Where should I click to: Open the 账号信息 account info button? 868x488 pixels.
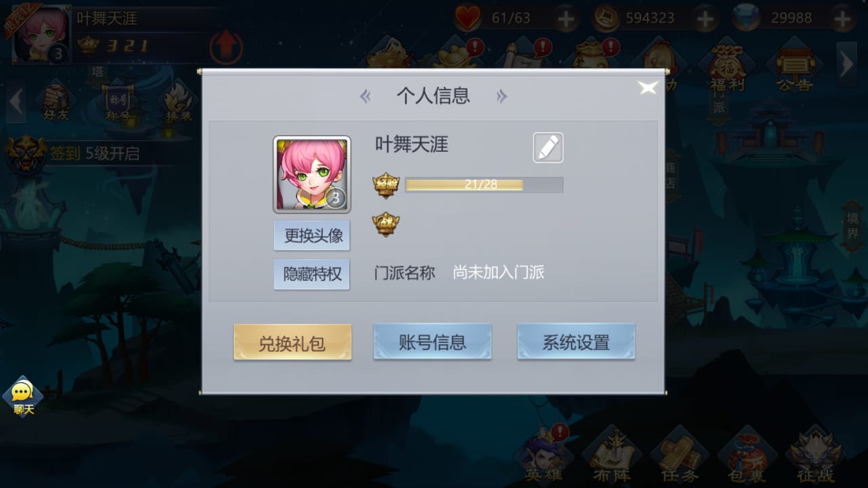(x=433, y=342)
